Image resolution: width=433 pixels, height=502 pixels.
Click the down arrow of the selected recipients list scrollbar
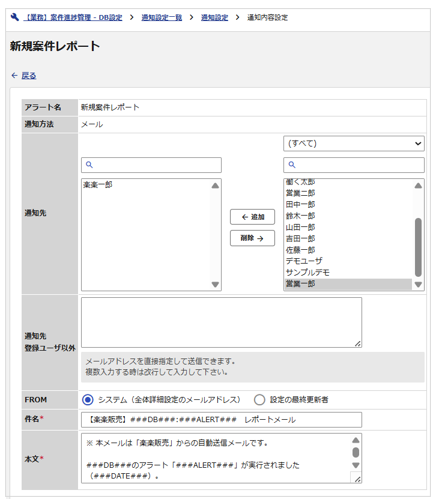[215, 284]
